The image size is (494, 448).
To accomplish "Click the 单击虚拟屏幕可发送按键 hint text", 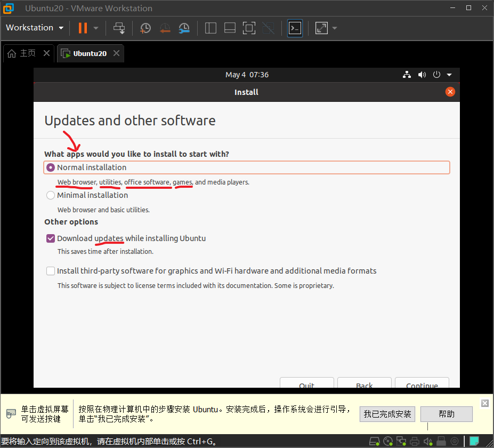I will point(45,414).
